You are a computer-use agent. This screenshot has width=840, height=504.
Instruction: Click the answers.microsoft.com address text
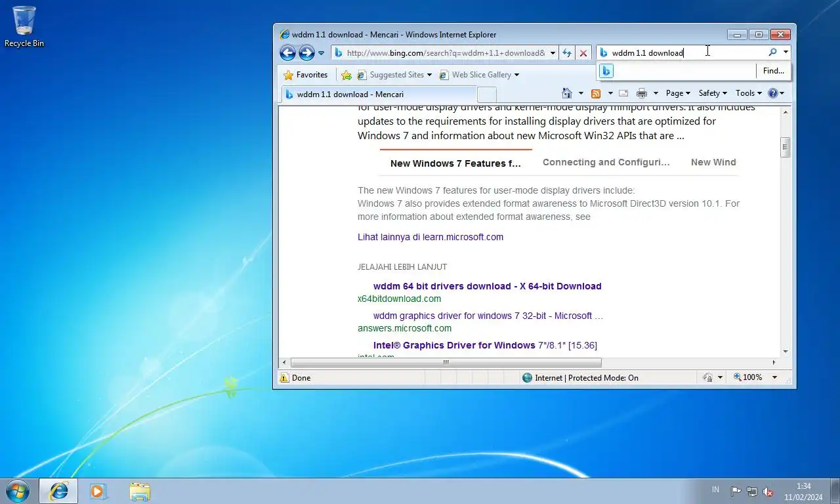click(404, 328)
